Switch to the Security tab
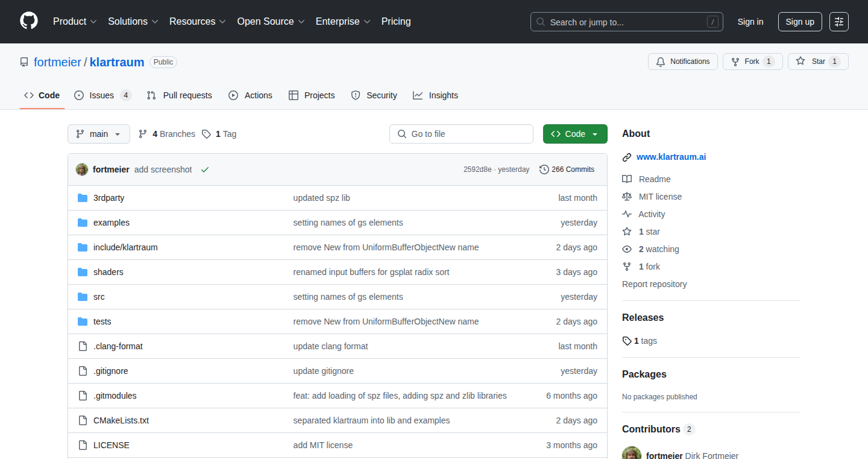 click(374, 95)
